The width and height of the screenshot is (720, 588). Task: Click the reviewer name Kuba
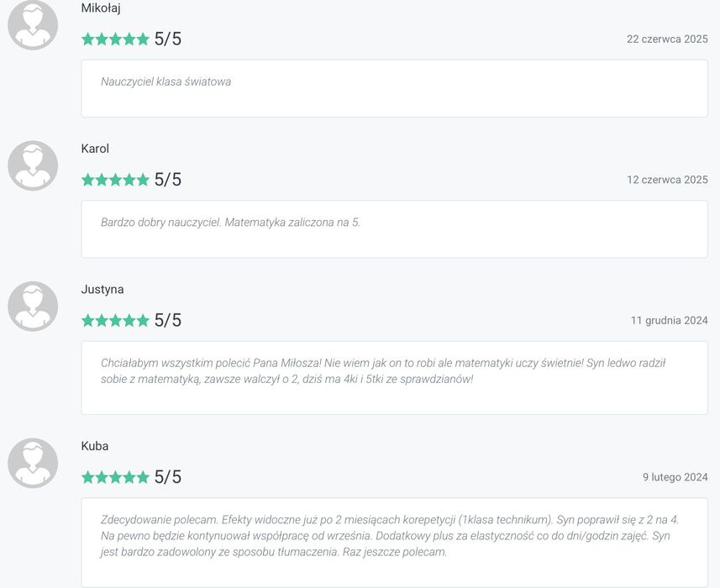95,446
